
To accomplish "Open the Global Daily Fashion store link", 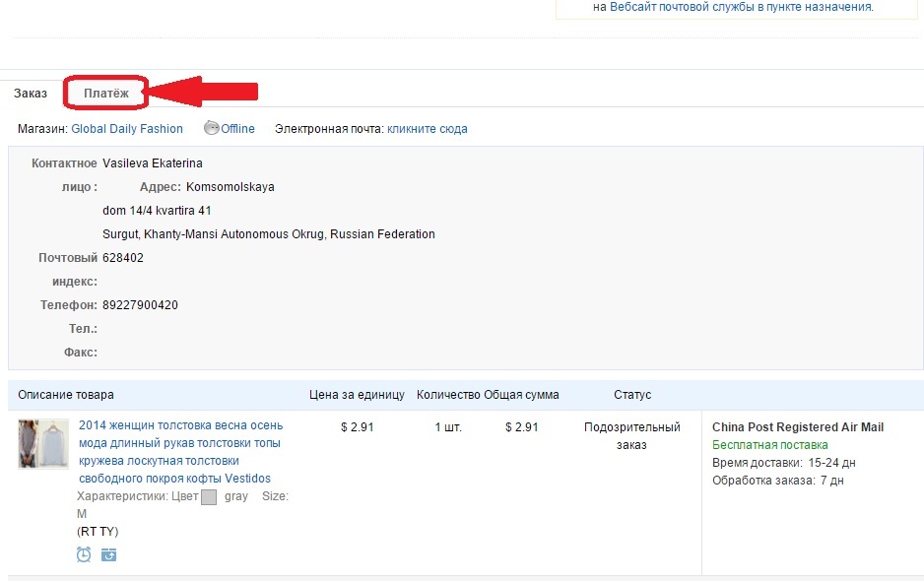I will (127, 129).
